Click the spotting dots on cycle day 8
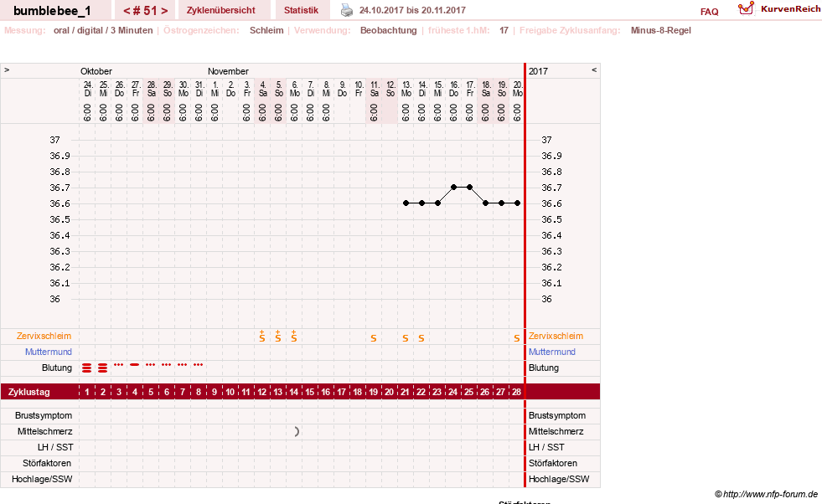This screenshot has width=822, height=504. [x=198, y=364]
